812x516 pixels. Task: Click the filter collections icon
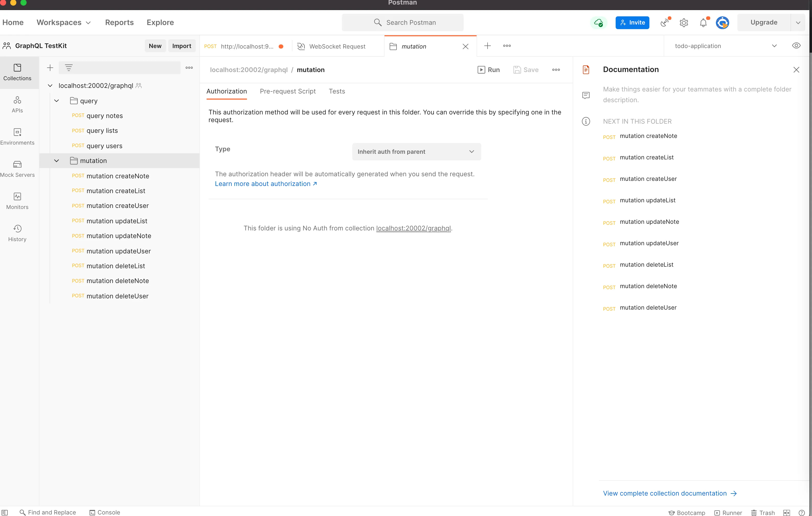(x=69, y=68)
